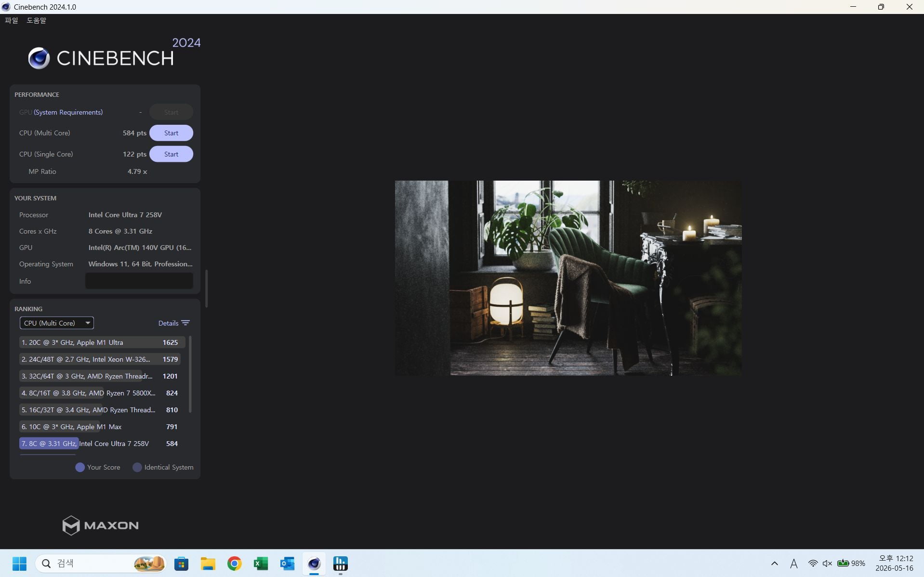Click the ranking list scrollbar
Image resolution: width=924 pixels, height=577 pixels.
190,375
